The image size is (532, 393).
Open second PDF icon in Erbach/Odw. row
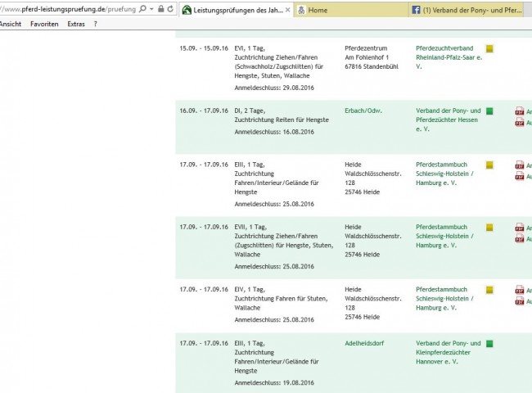pyautogui.click(x=519, y=122)
